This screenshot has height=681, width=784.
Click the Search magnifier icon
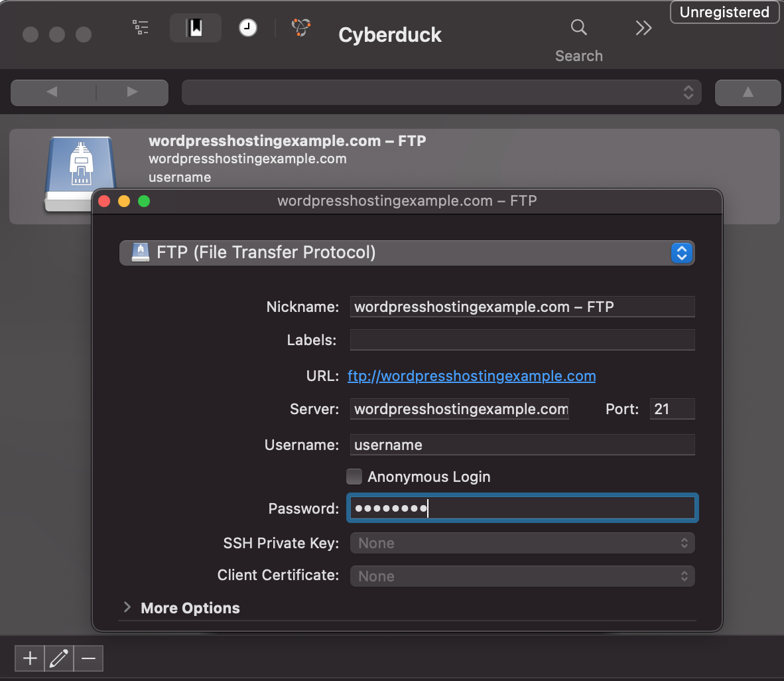[x=578, y=28]
